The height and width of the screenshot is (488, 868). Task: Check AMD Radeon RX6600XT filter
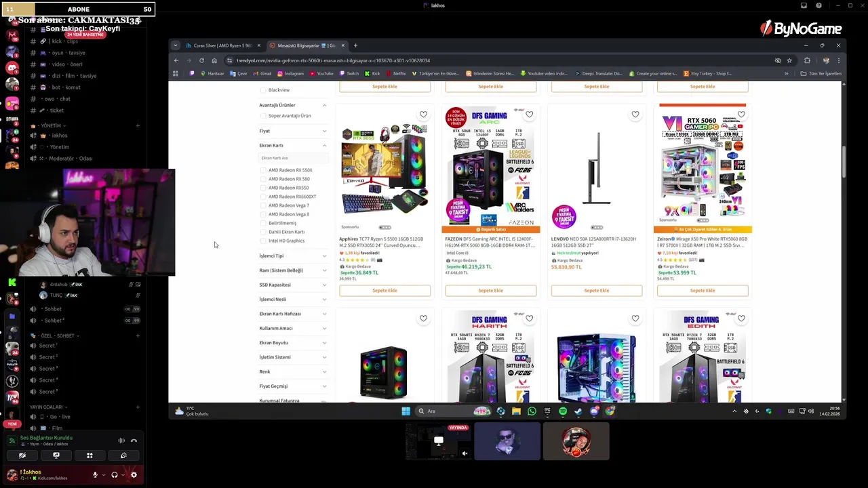pos(263,197)
